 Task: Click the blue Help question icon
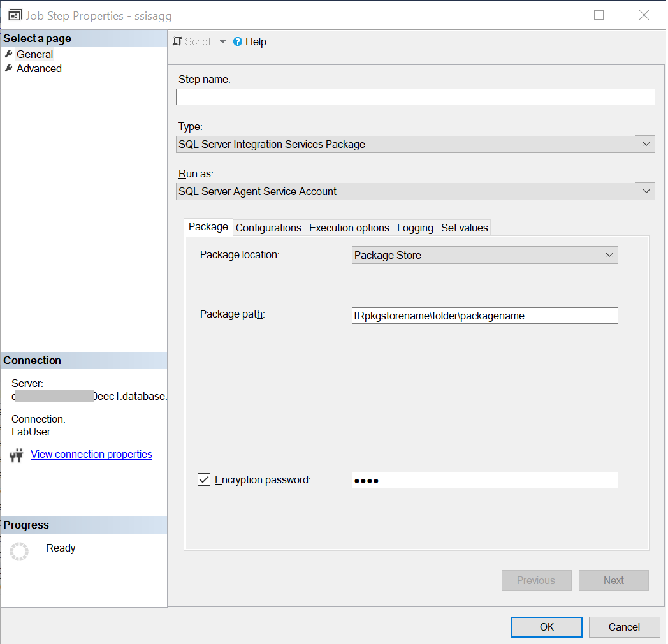click(x=238, y=41)
